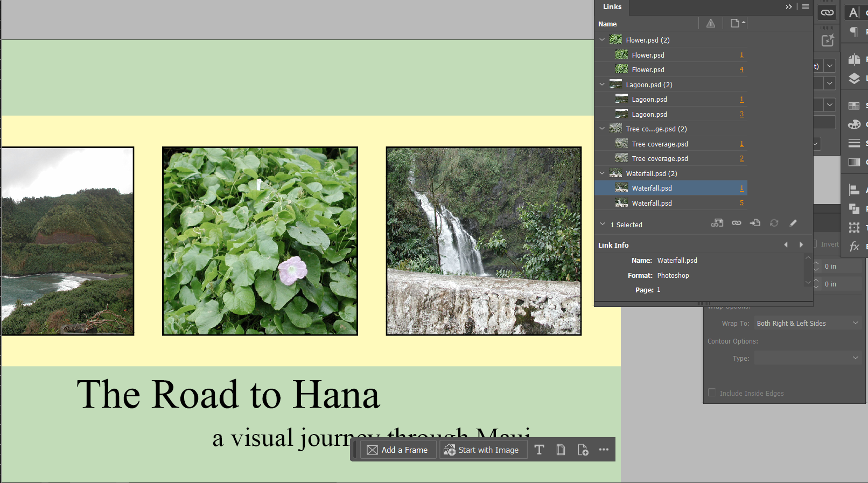Image resolution: width=868 pixels, height=483 pixels.
Task: Select the flower image on the canvas
Action: tap(260, 241)
